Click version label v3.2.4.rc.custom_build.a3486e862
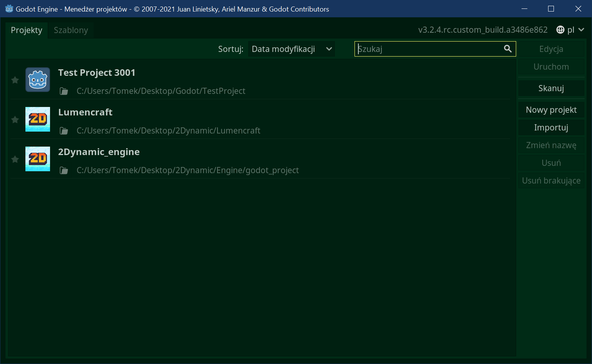Image resolution: width=592 pixels, height=364 pixels. pyautogui.click(x=483, y=30)
